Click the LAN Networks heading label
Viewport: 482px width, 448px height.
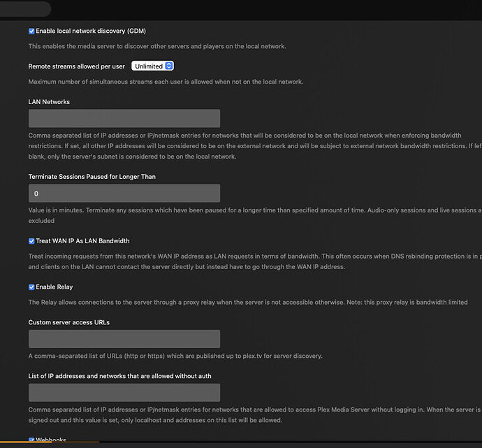[x=49, y=102]
